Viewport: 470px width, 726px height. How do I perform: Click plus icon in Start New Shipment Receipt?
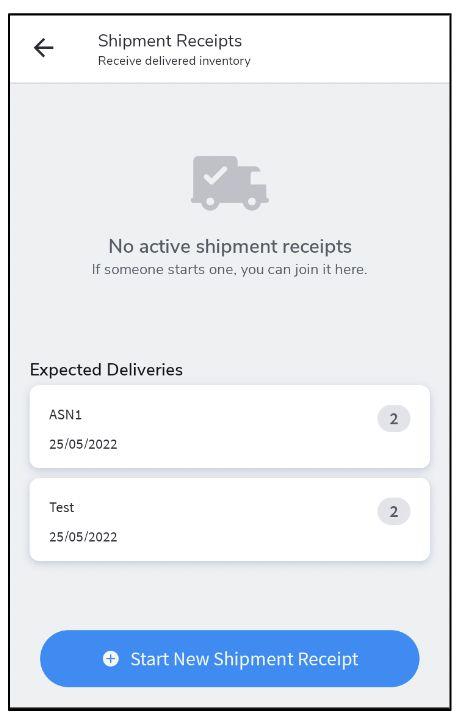tap(111, 658)
